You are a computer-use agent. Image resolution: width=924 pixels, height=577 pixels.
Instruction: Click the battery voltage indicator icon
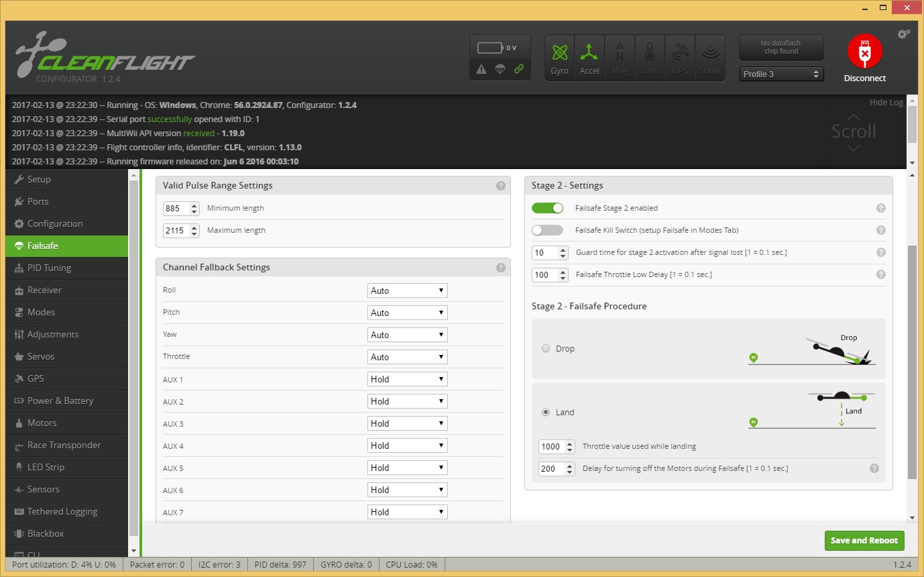point(490,48)
